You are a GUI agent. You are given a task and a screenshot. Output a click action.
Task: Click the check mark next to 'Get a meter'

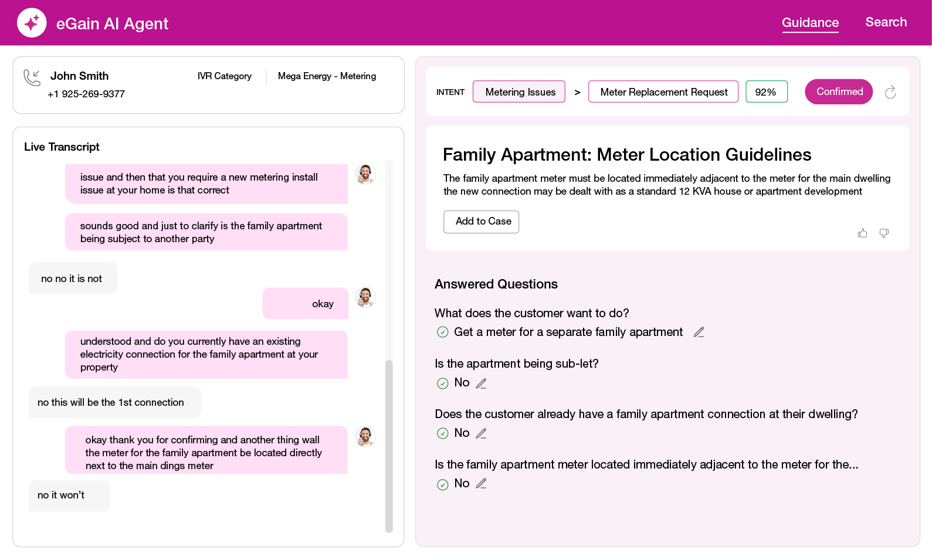443,332
